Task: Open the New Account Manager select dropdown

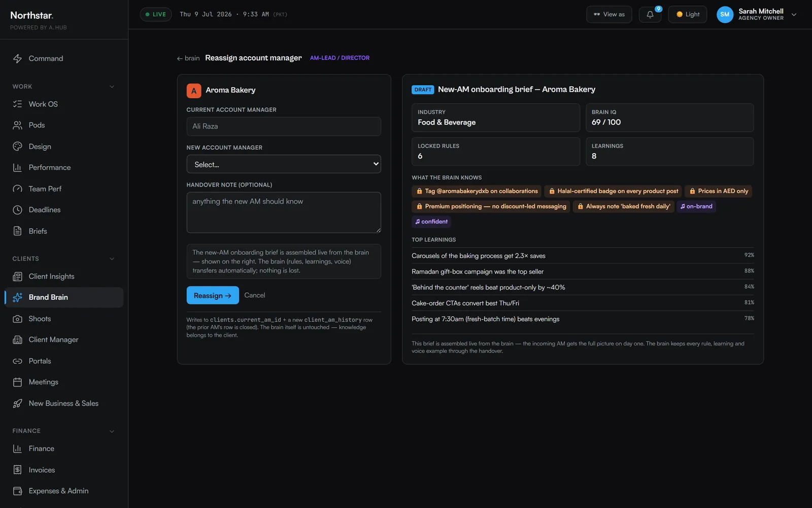Action: coord(284,164)
